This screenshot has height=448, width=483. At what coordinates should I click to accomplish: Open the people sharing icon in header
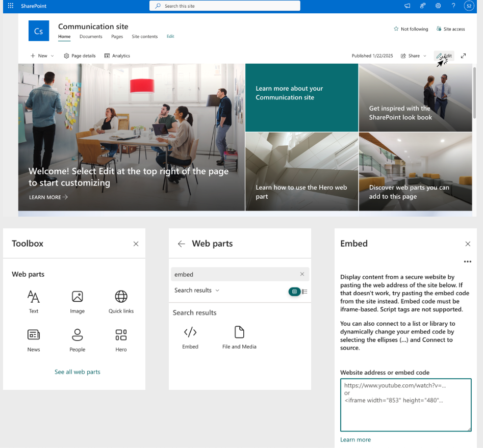(x=423, y=6)
